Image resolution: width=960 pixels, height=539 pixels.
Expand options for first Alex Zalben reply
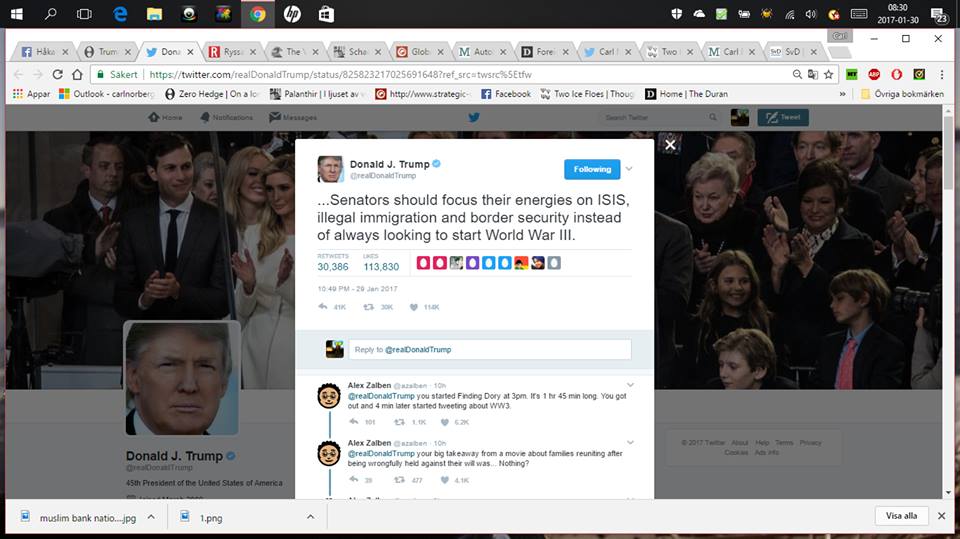click(x=630, y=385)
